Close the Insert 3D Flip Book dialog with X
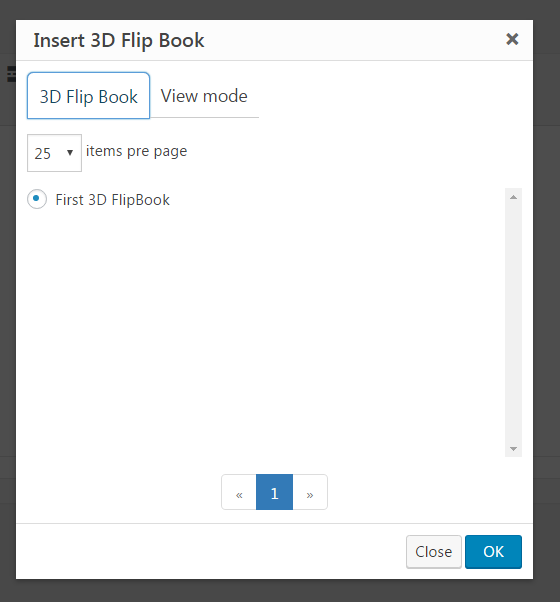This screenshot has height=602, width=560. (512, 39)
